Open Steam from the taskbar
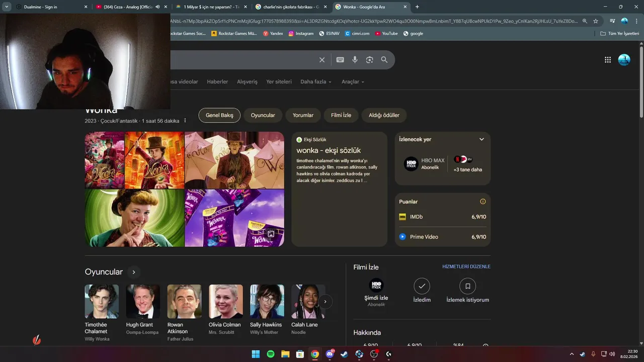This screenshot has width=644, height=362. pyautogui.click(x=344, y=354)
